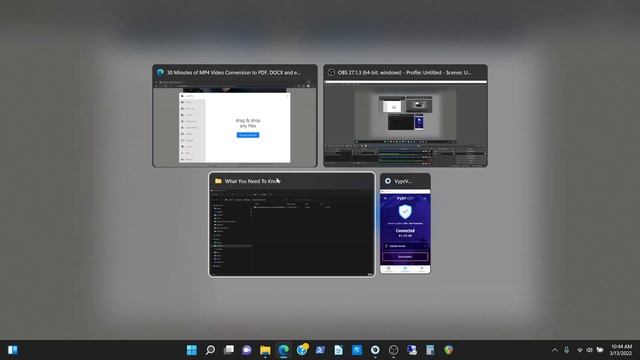This screenshot has height=360, width=640.
Task: Open the OBS Studio taskbar icon
Action: coord(393,350)
